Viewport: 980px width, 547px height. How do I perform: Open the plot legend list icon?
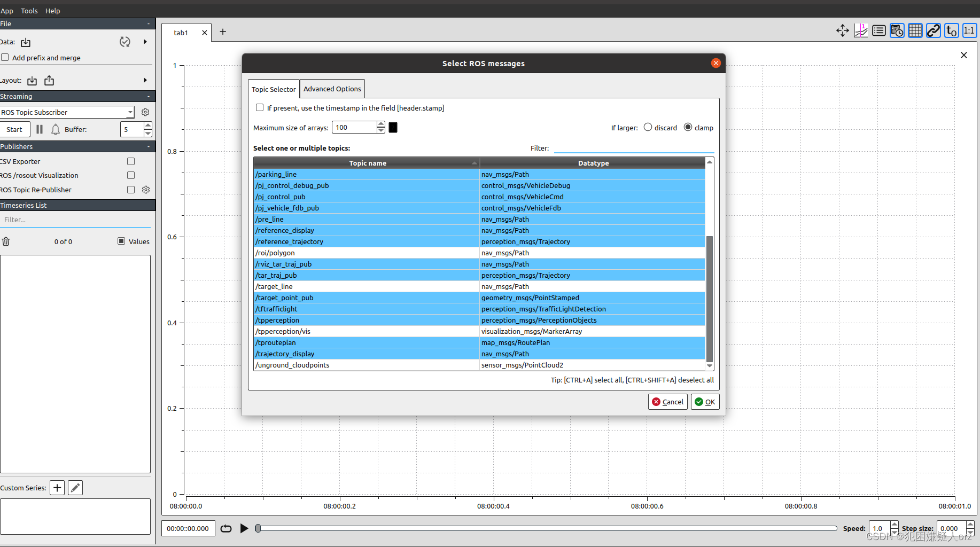[878, 30]
